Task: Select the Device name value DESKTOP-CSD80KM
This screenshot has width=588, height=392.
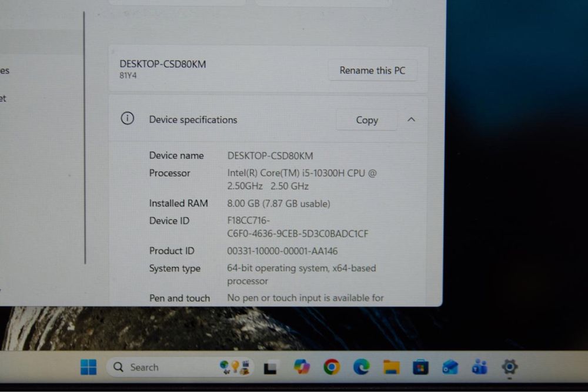Action: [270, 156]
